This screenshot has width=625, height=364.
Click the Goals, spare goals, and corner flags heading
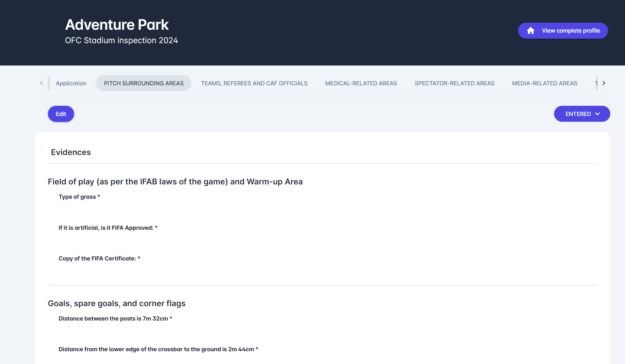[x=117, y=303]
